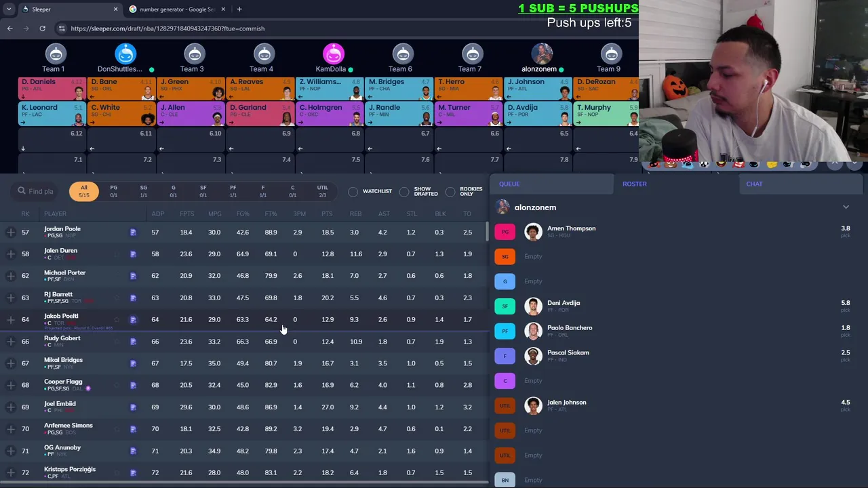Enable the Show Drafted toggle
This screenshot has height=488, width=868.
tap(404, 192)
